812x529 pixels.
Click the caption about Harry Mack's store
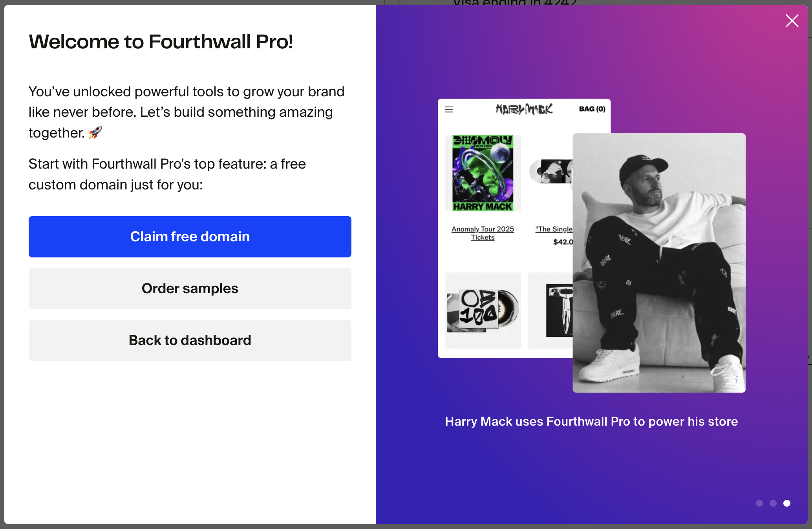coord(591,421)
